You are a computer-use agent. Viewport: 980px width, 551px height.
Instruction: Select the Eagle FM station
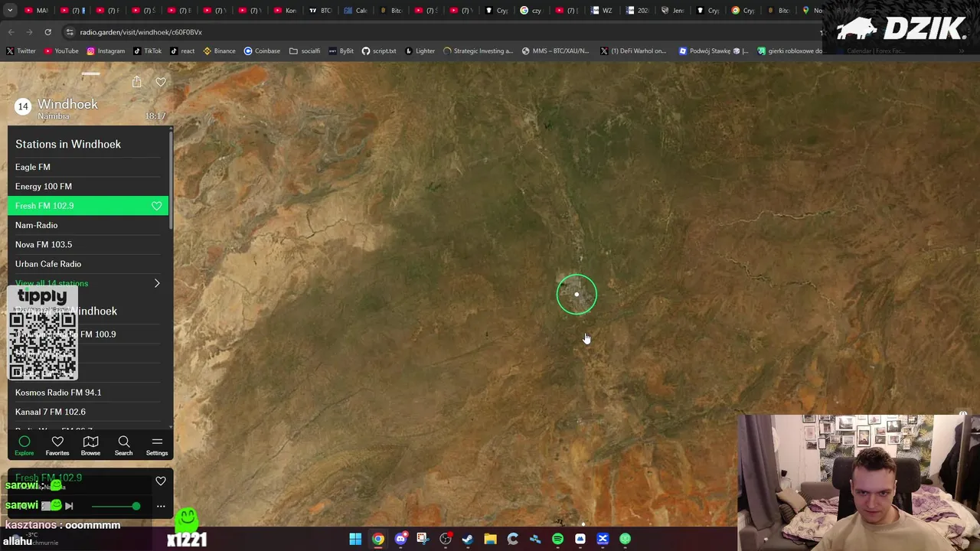[88, 167]
